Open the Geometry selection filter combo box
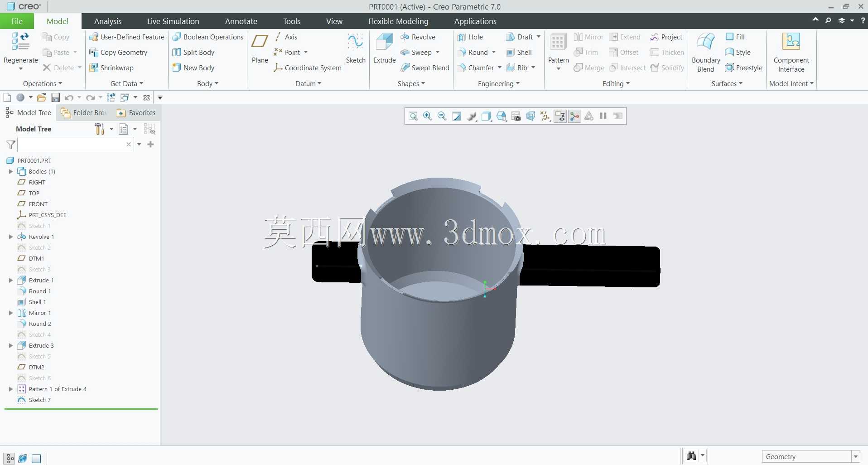This screenshot has height=465, width=868. [810, 456]
